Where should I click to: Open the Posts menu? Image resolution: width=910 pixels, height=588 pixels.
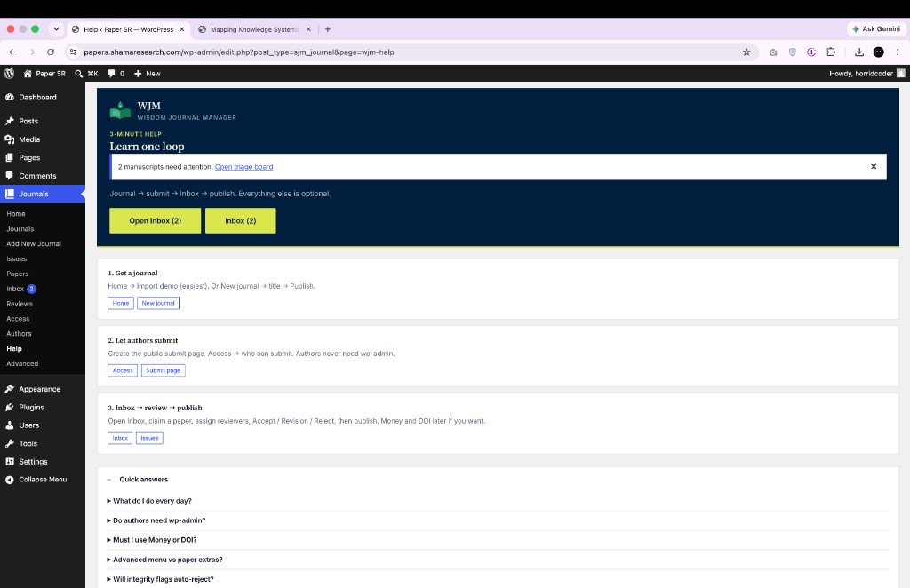pos(28,121)
